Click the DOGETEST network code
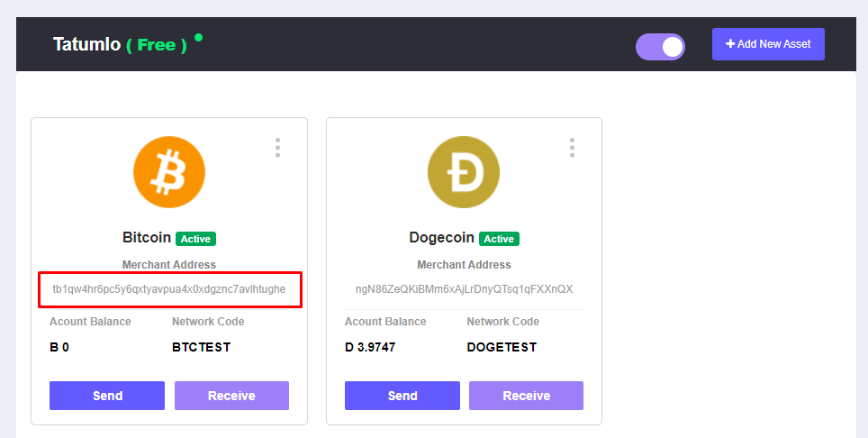The image size is (868, 438). coord(502,347)
